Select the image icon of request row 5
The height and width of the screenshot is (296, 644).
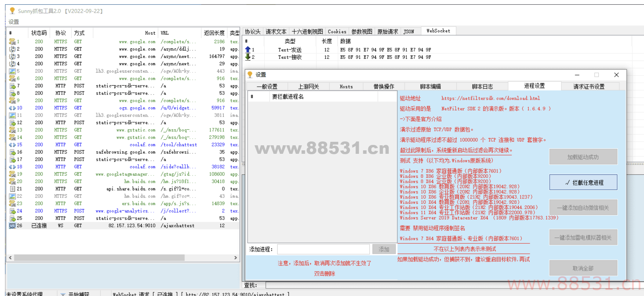(12, 71)
